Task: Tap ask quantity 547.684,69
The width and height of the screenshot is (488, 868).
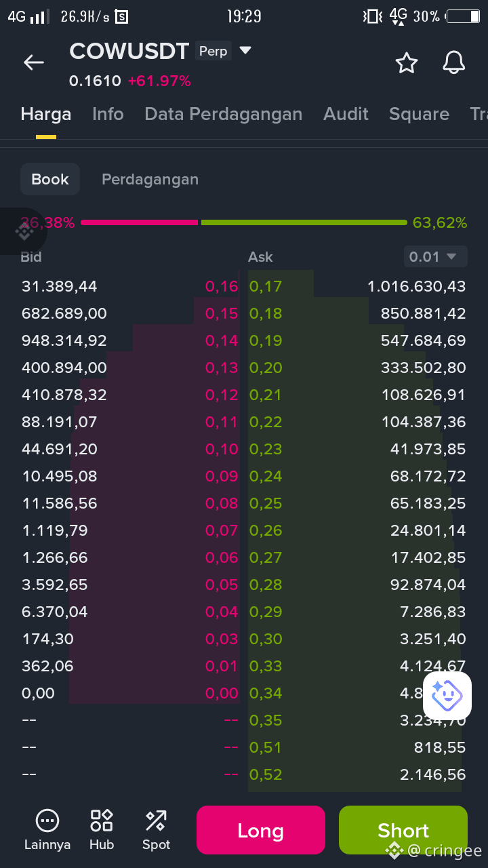Action: (x=424, y=340)
